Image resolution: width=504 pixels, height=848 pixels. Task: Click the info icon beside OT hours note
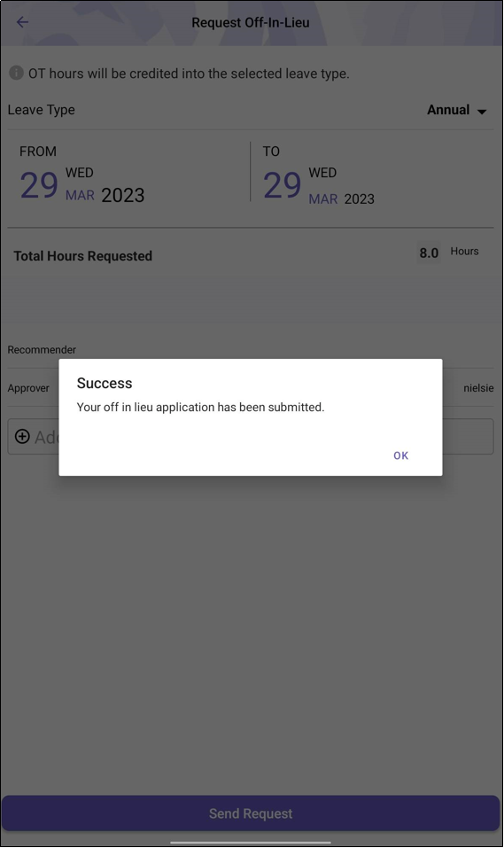[16, 73]
